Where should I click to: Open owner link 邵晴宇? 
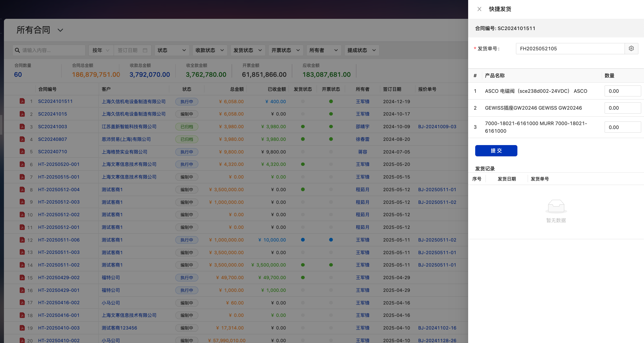[x=363, y=127]
